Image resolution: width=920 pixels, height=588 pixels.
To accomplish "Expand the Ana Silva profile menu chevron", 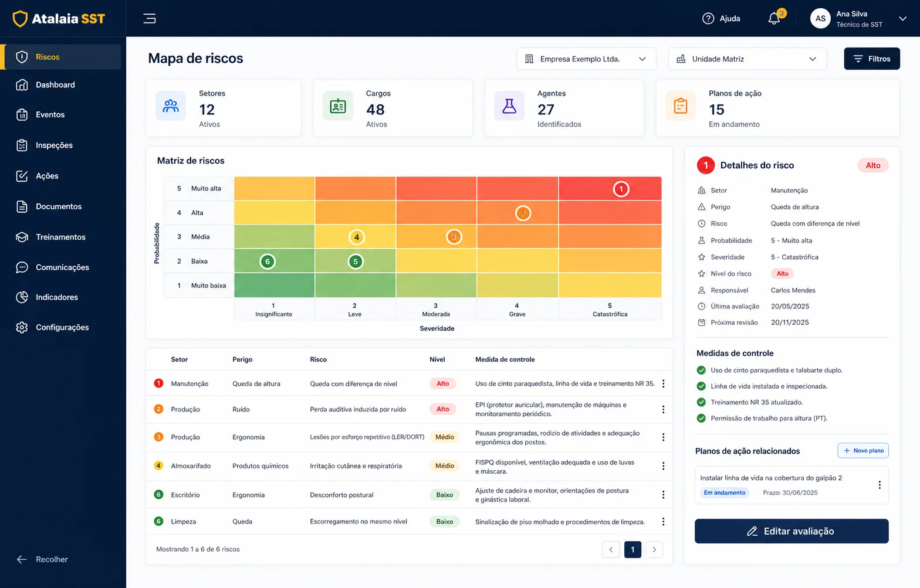I will click(902, 19).
